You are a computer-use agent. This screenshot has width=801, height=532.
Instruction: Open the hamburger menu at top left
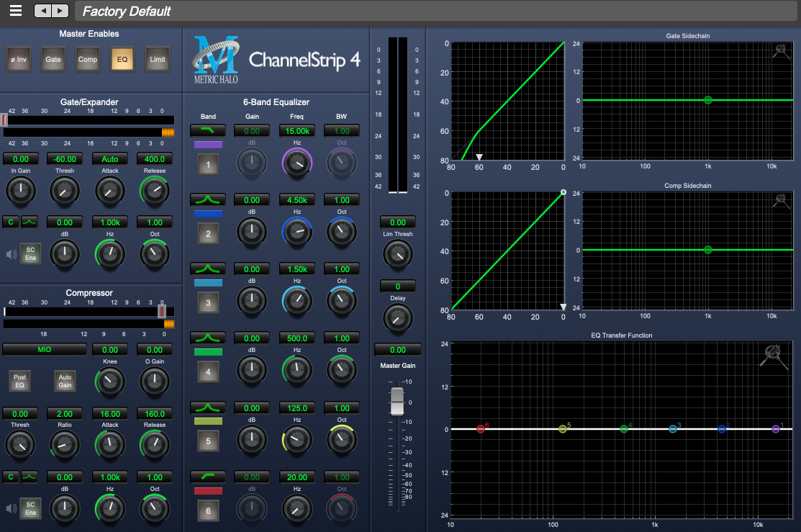16,11
